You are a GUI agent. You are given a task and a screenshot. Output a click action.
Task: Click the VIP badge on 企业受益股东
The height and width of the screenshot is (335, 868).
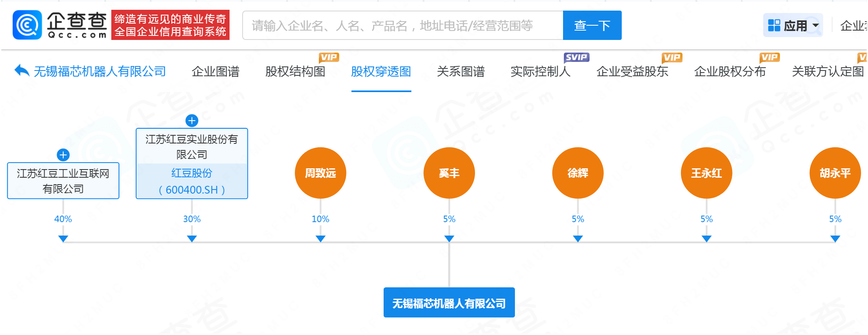tap(672, 57)
